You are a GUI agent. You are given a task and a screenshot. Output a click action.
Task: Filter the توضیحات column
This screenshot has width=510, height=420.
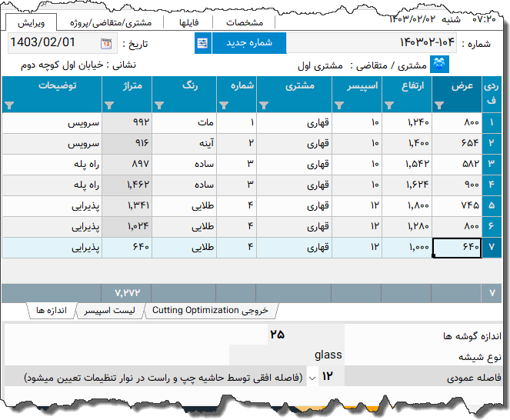click(9, 105)
